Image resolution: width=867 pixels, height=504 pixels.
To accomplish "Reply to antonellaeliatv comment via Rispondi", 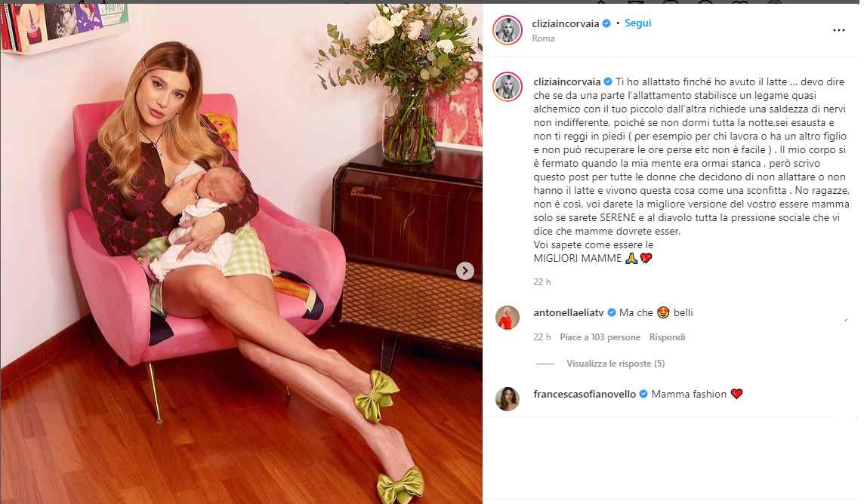I will pyautogui.click(x=667, y=337).
